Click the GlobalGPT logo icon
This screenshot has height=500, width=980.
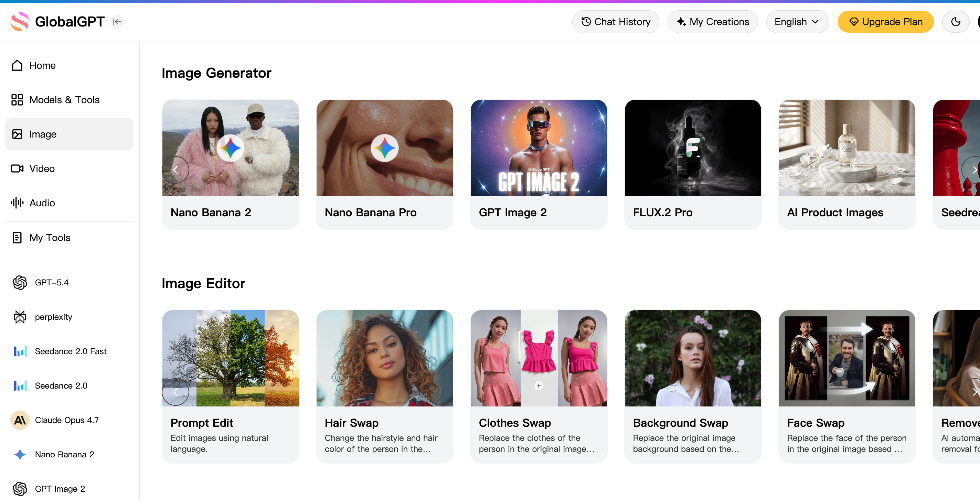tap(20, 22)
